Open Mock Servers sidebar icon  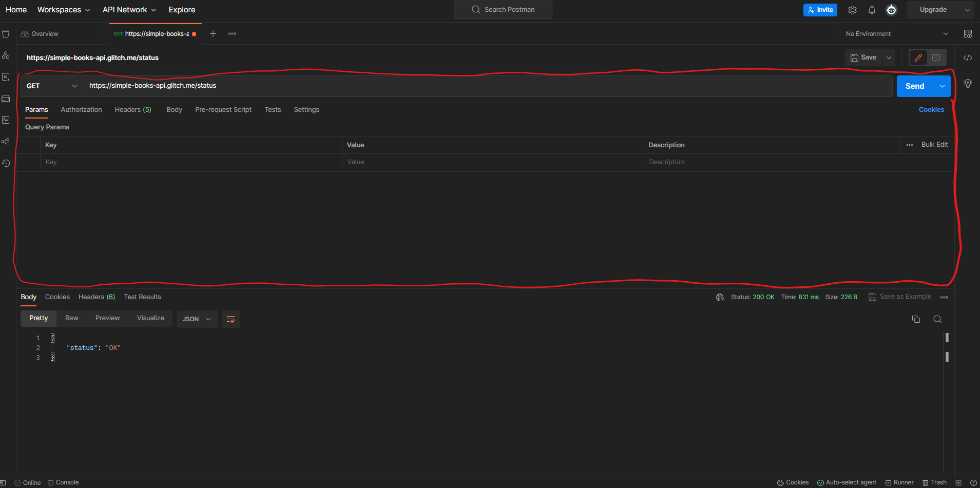click(x=6, y=99)
